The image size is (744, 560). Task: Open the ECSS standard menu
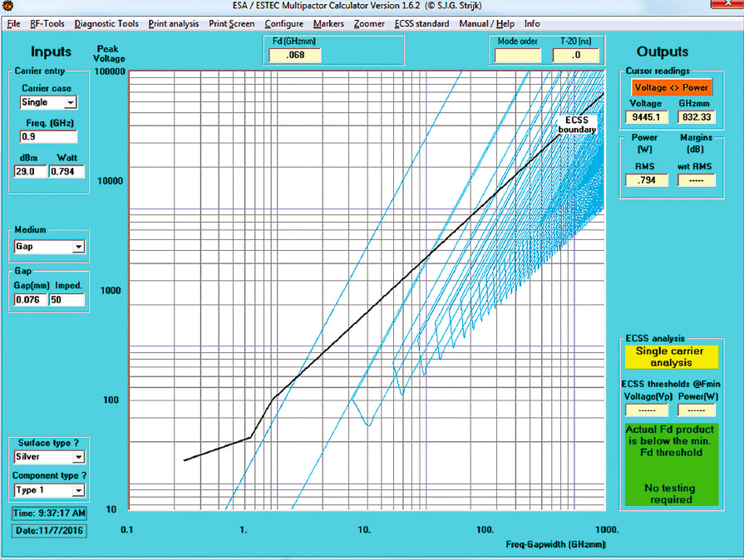pyautogui.click(x=421, y=24)
